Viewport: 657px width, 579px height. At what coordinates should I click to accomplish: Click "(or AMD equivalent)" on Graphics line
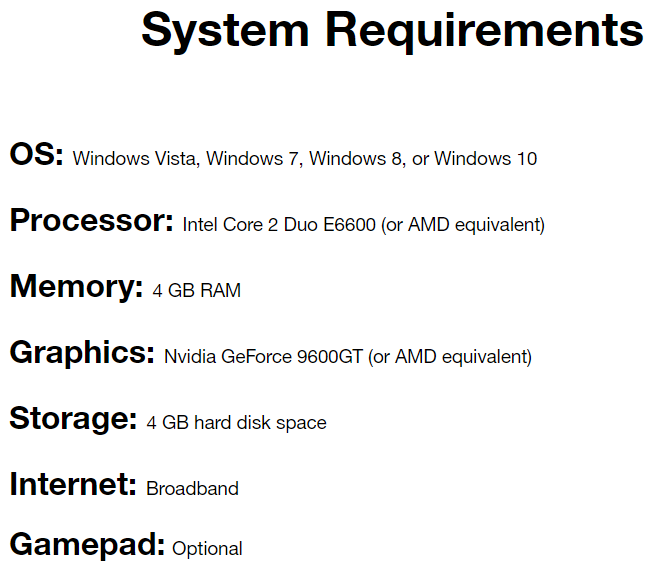pos(450,357)
